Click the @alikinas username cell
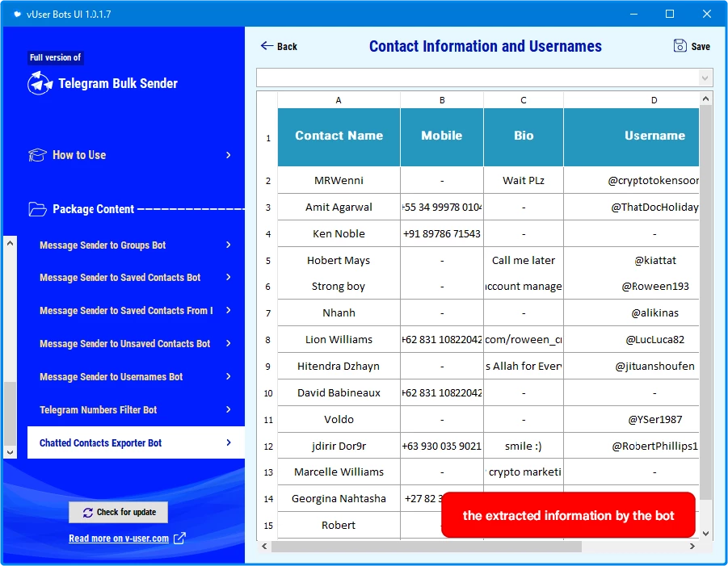 point(631,312)
